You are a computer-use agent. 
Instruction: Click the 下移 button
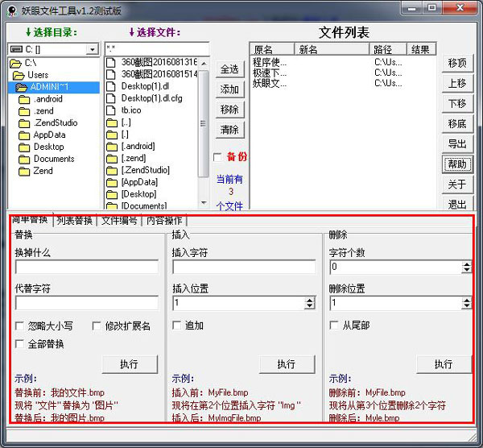point(457,104)
